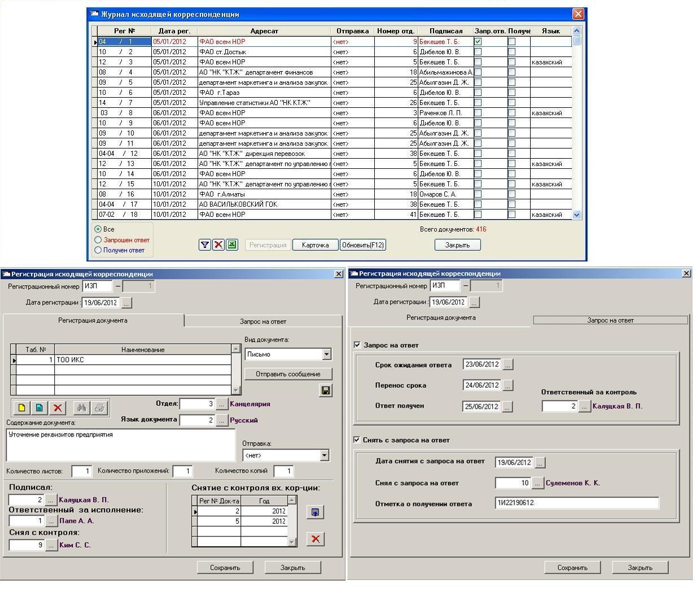
Task: Select Запрос на ответ tab in right window
Action: (610, 320)
